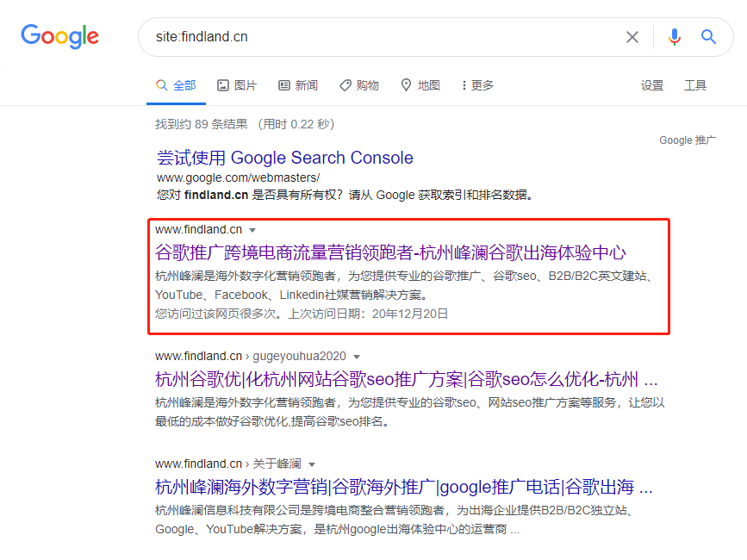This screenshot has height=560, width=747.
Task: Activate voice search with the microphone icon
Action: pos(674,37)
